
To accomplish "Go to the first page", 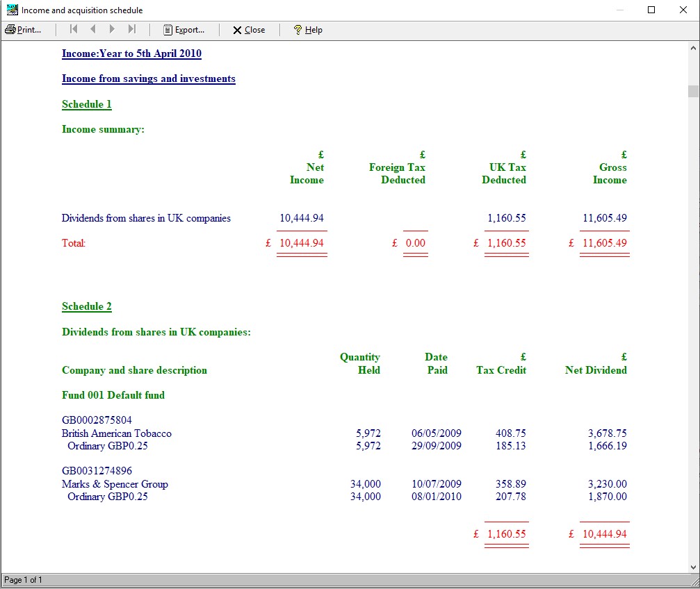I will pyautogui.click(x=74, y=29).
